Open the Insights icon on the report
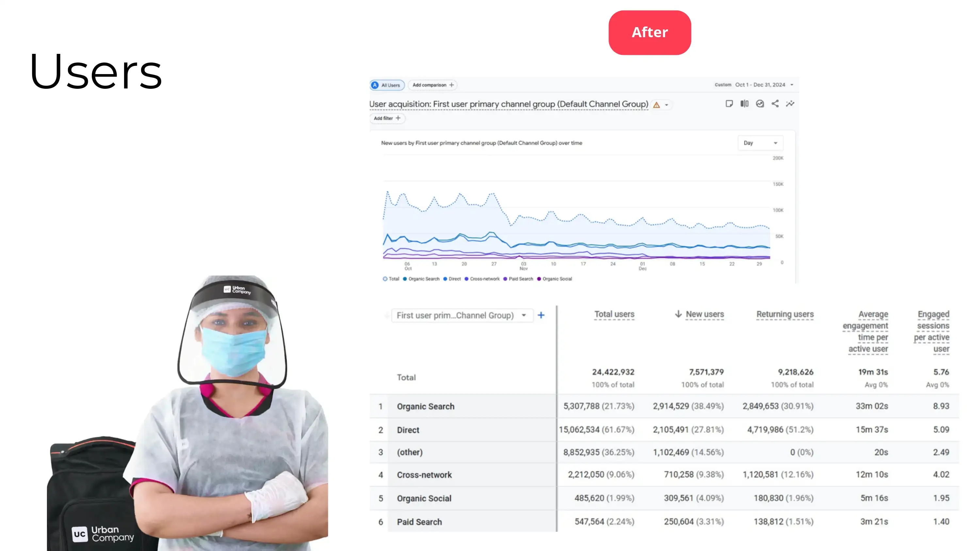 (x=760, y=104)
